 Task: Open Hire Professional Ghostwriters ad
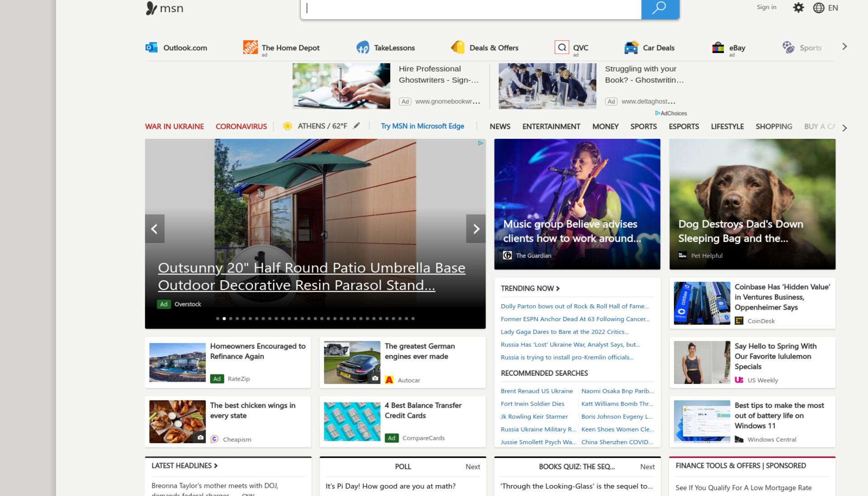tap(391, 86)
